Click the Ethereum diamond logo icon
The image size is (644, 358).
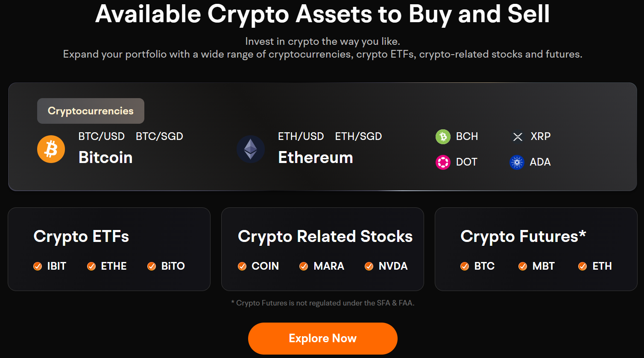click(x=251, y=149)
